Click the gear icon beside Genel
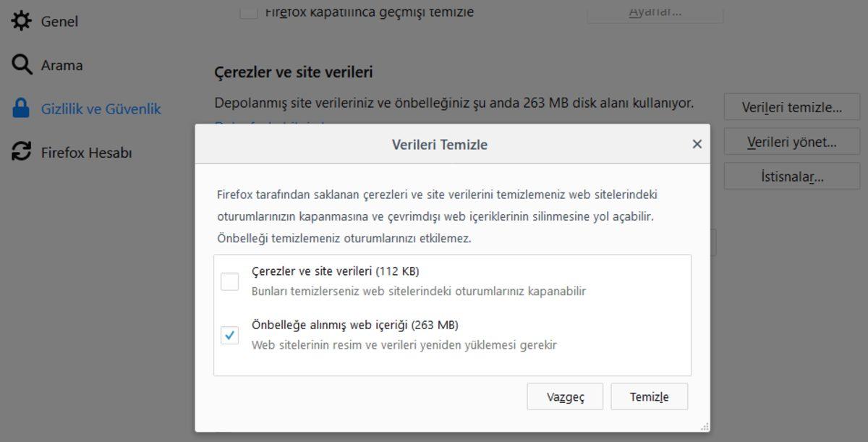868x442 pixels. 21,21
